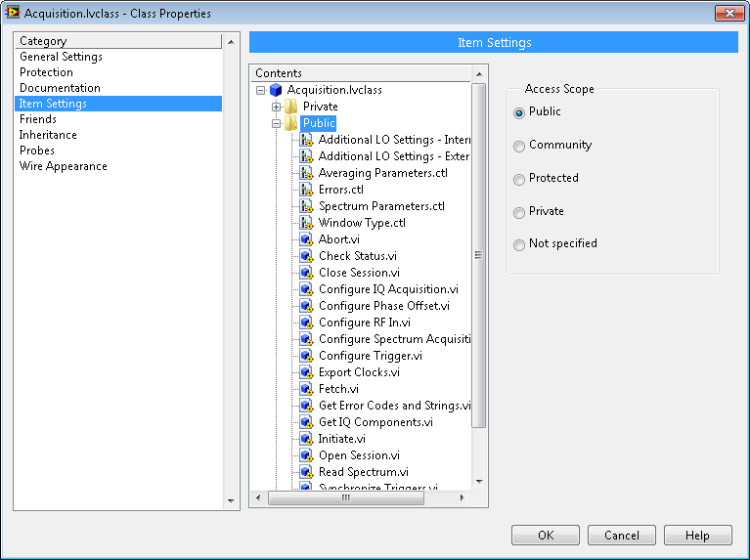Choose the Not specified radio button
The width and height of the screenshot is (750, 560).
(519, 244)
